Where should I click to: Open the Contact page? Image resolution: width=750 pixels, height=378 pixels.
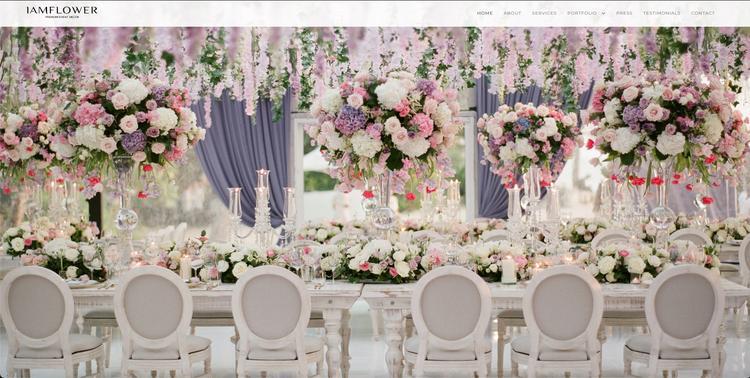(x=703, y=13)
